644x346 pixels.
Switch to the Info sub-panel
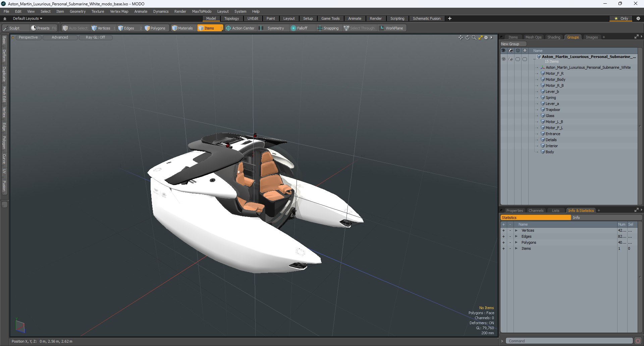607,218
